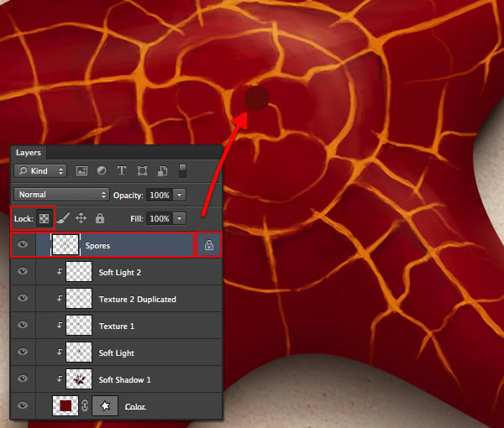Screen dimensions: 504x428
Task: Open the Opacity slider dropdown arrow
Action: point(180,195)
